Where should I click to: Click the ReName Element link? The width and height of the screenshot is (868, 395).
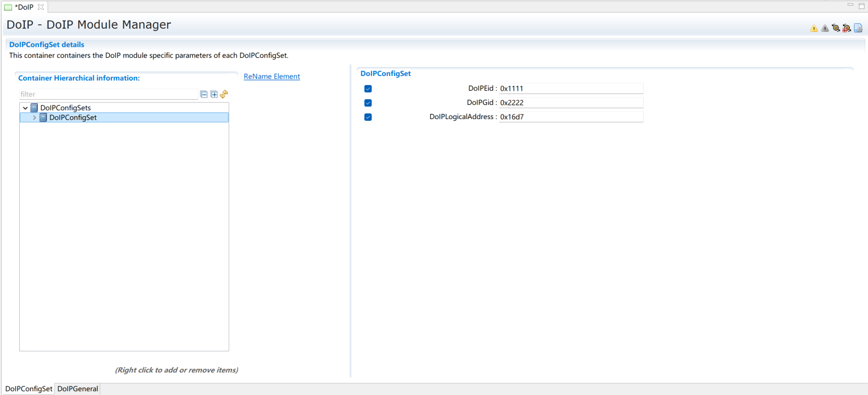[x=272, y=77]
